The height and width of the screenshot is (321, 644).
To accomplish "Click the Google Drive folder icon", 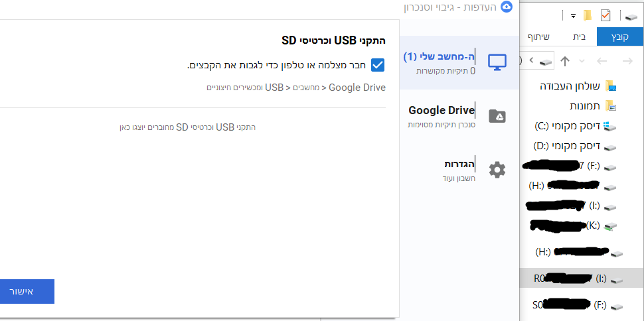I will 497,116.
